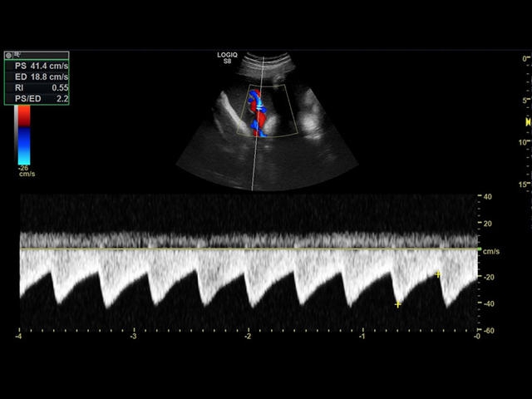This screenshot has height=399, width=532.
Task: Click the end diastolic caliper cross marker
Action: pyautogui.click(x=438, y=274)
